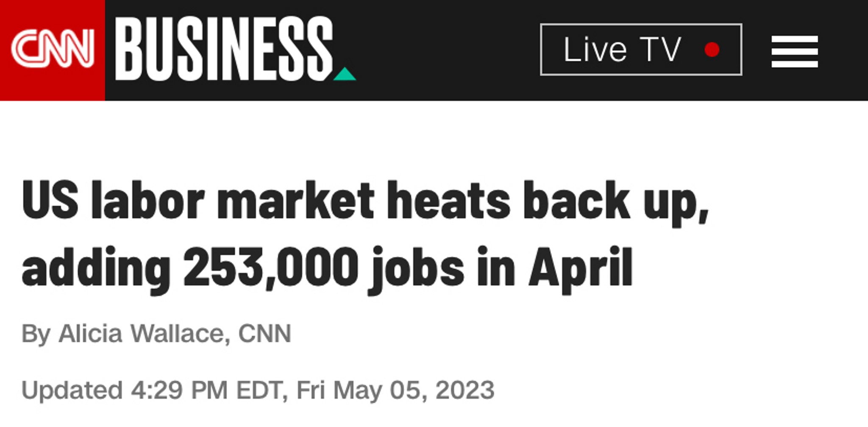Screen dimensions: 868x427
Task: Click the red live indicator dot
Action: click(712, 50)
